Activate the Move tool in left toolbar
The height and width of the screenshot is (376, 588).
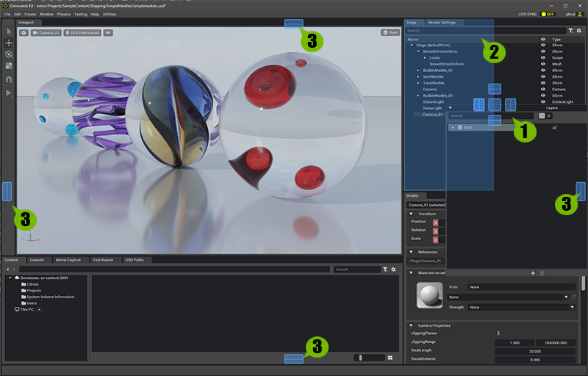tap(9, 43)
